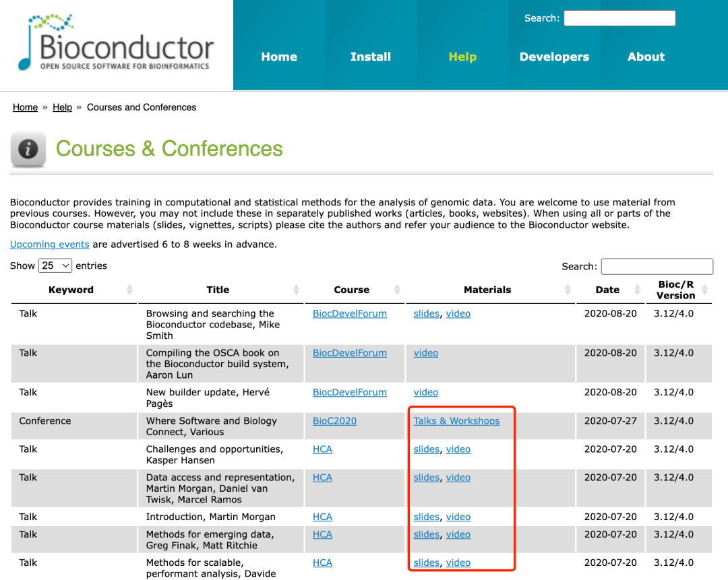Sort the table using the Keyword column arrows
This screenshot has height=580, width=728.
[129, 290]
